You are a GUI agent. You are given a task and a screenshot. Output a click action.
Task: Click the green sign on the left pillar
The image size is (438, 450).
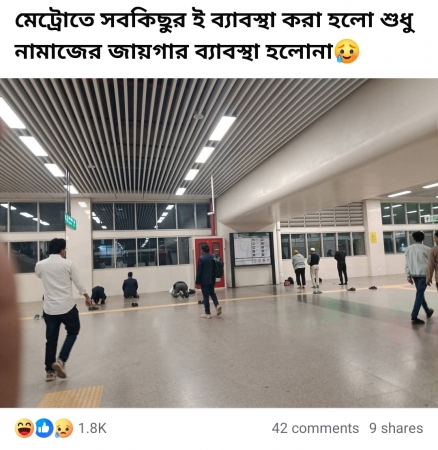pyautogui.click(x=70, y=221)
